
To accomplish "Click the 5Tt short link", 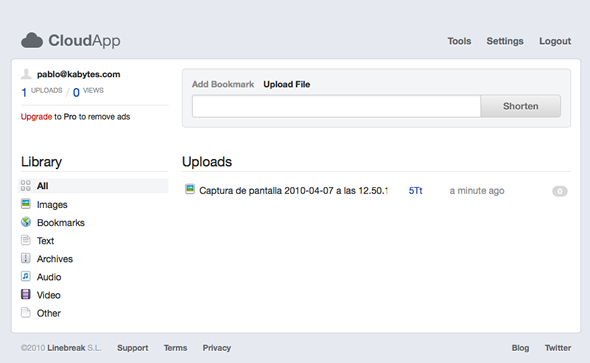I will (x=415, y=191).
